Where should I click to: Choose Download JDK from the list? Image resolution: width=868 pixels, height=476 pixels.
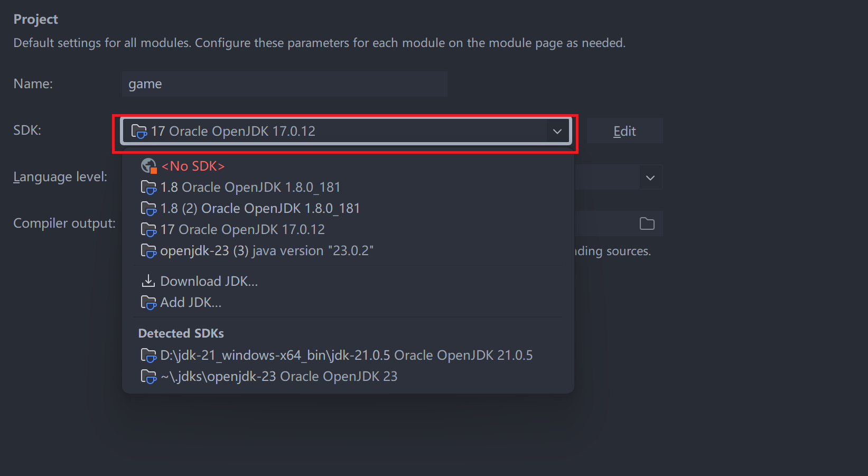(x=209, y=281)
